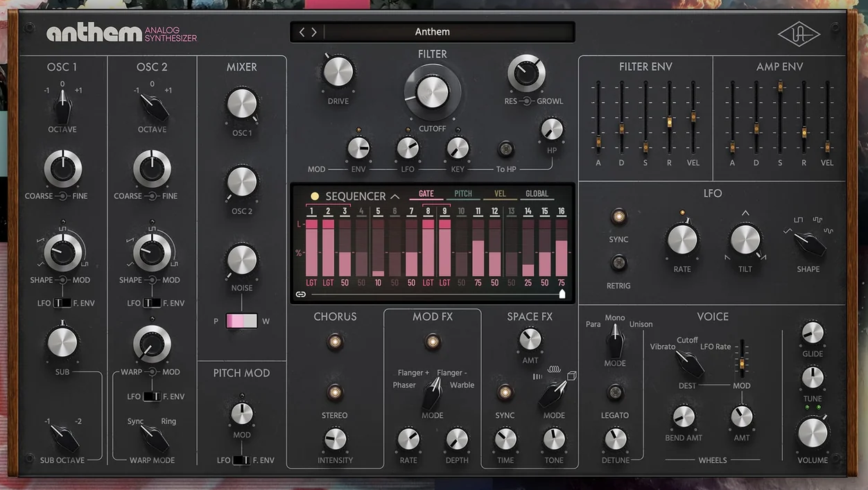The width and height of the screenshot is (868, 490).
Task: Choose the triangle wave icon beside LFO Shape
Action: 788,231
